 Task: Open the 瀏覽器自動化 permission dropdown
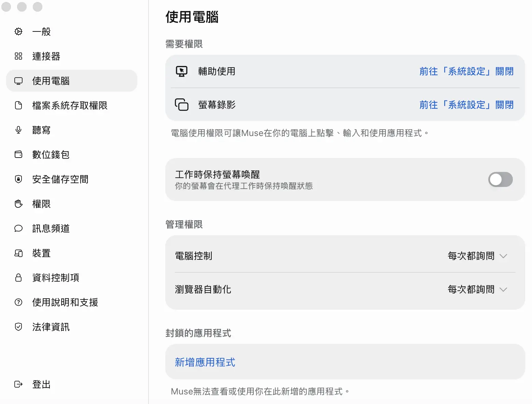[x=477, y=289]
